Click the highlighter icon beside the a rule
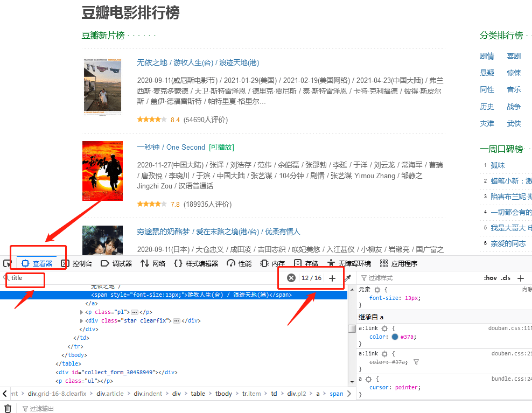The height and width of the screenshot is (413, 532). pyautogui.click(x=369, y=379)
